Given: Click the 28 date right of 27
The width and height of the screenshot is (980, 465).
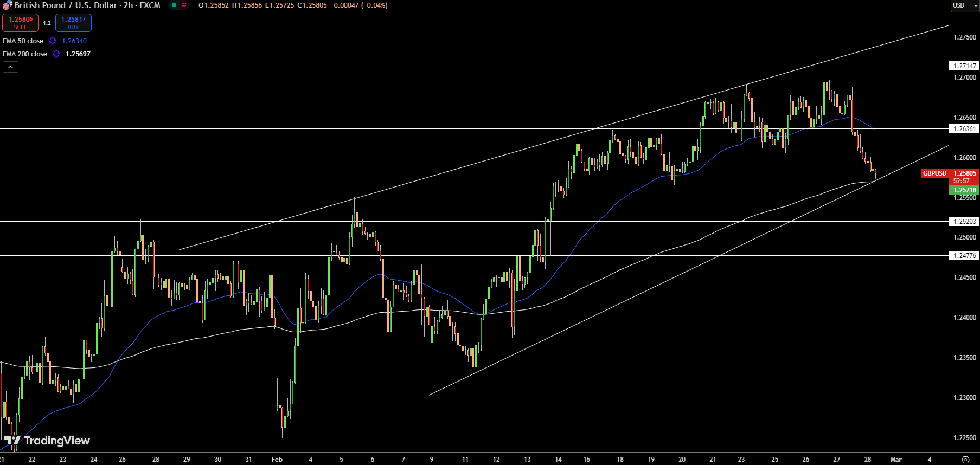Looking at the screenshot, I should 868,460.
